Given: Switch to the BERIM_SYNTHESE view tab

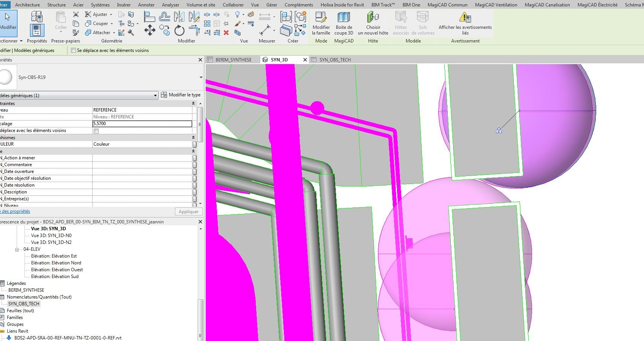Looking at the screenshot, I should pos(233,60).
